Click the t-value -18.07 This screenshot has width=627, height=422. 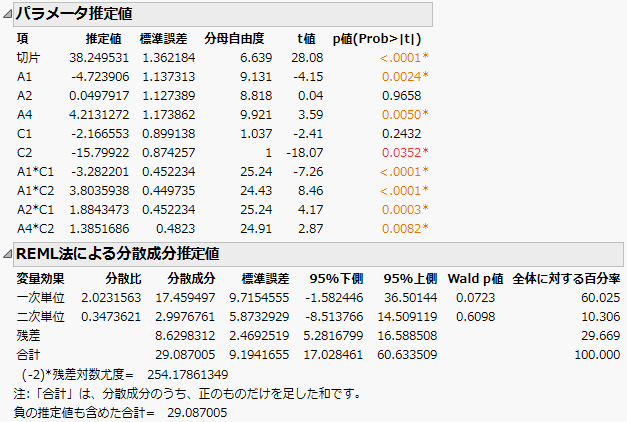click(305, 152)
